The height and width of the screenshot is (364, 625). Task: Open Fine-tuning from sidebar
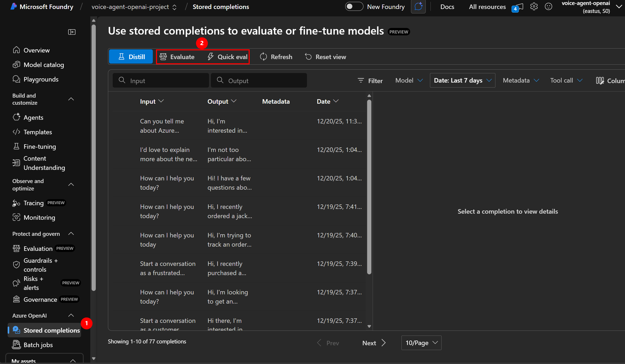39,146
